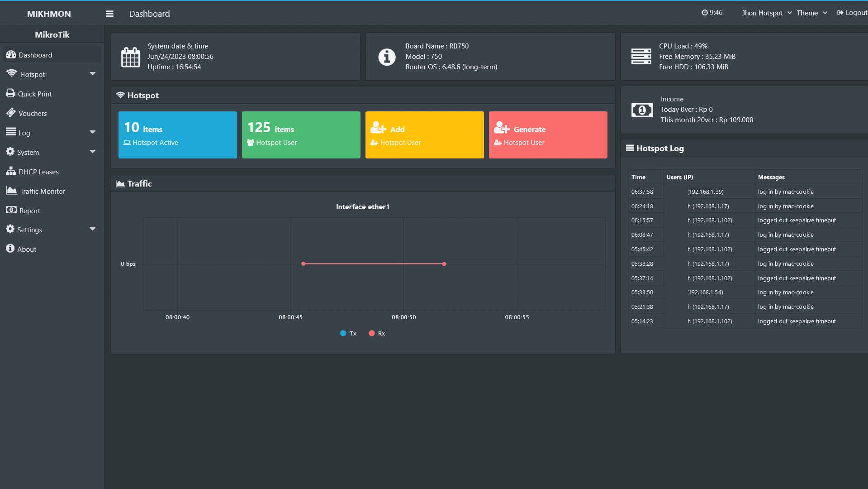This screenshot has width=868, height=489.
Task: Open the 10 items Hotspot Active card
Action: [x=178, y=135]
